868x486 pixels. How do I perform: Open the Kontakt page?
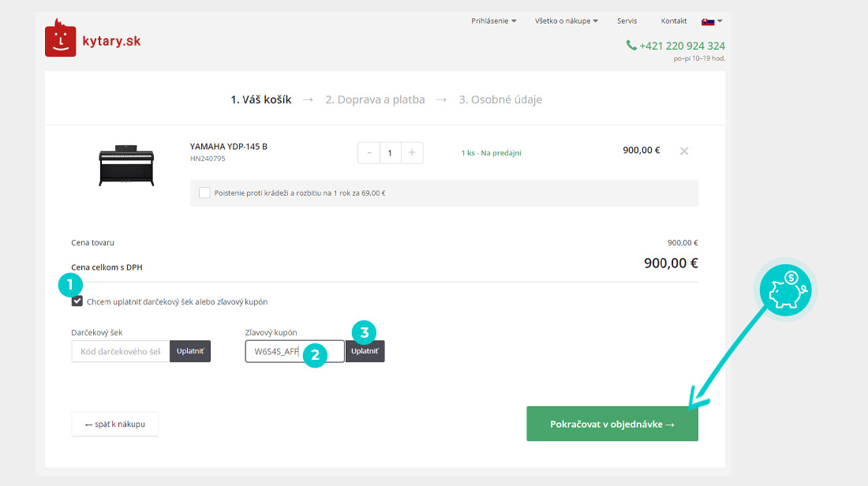click(674, 21)
